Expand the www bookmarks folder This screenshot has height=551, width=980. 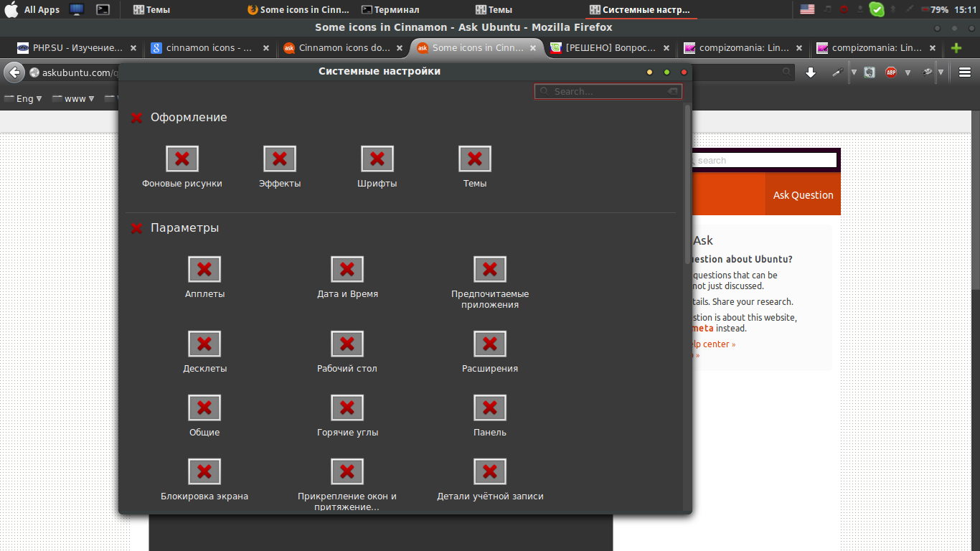[74, 99]
